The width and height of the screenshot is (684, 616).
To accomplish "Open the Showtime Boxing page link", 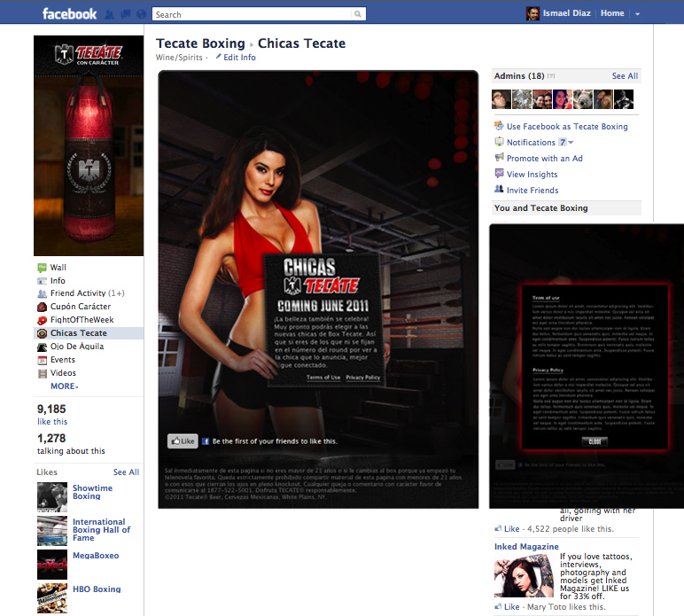I will (92, 492).
